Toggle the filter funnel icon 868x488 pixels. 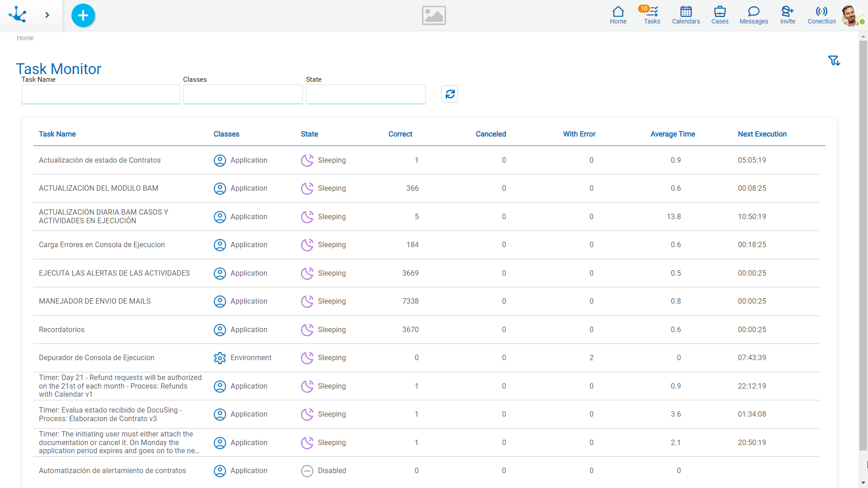pos(834,61)
